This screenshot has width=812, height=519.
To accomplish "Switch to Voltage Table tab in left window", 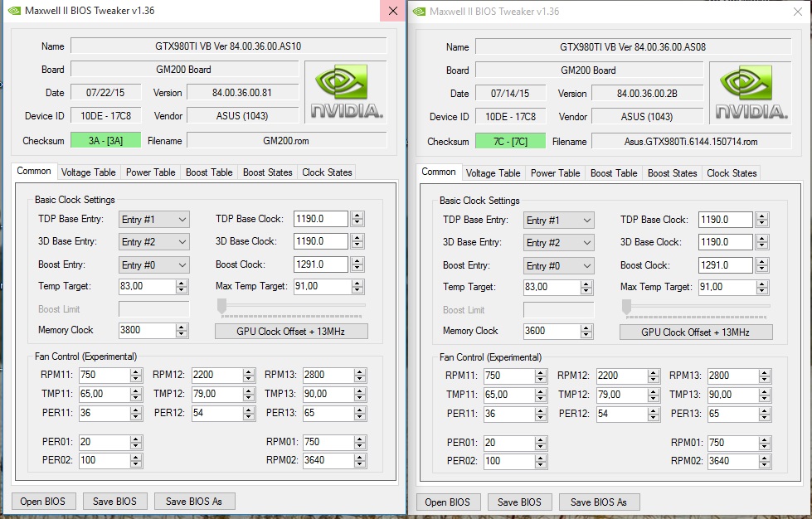I will (x=89, y=172).
